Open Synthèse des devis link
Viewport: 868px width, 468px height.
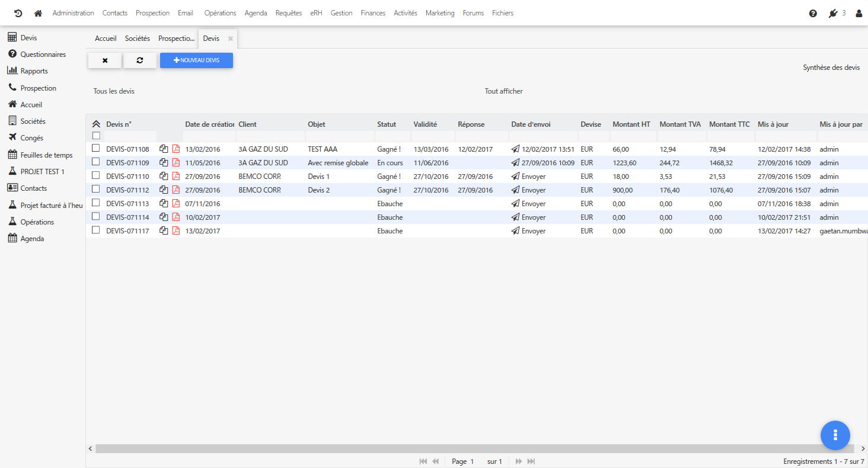tap(831, 68)
